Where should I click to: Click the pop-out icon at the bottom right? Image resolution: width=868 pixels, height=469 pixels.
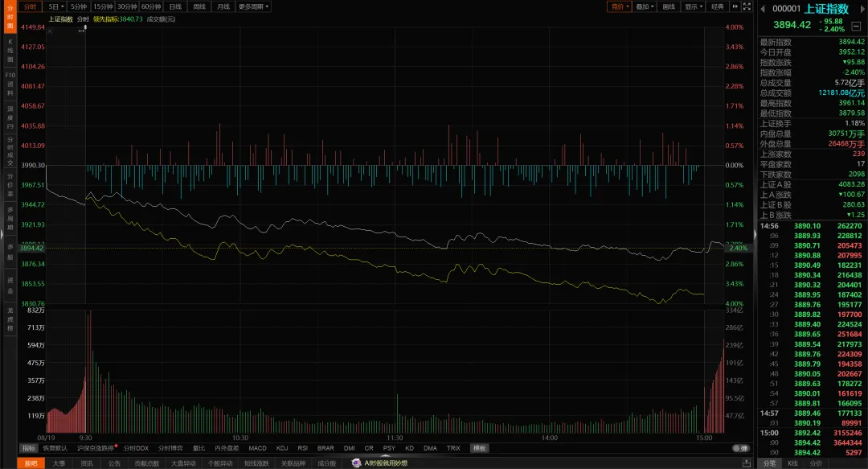(x=746, y=463)
